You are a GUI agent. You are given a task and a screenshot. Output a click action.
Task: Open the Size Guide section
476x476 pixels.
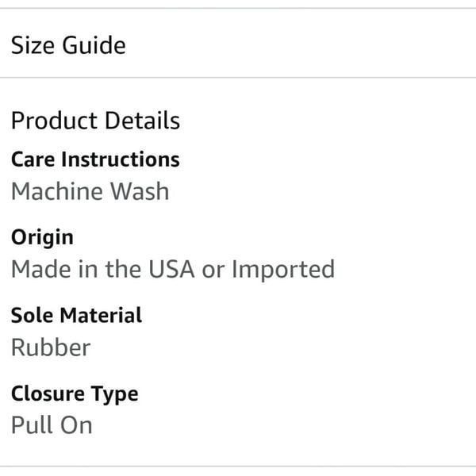click(x=238, y=44)
